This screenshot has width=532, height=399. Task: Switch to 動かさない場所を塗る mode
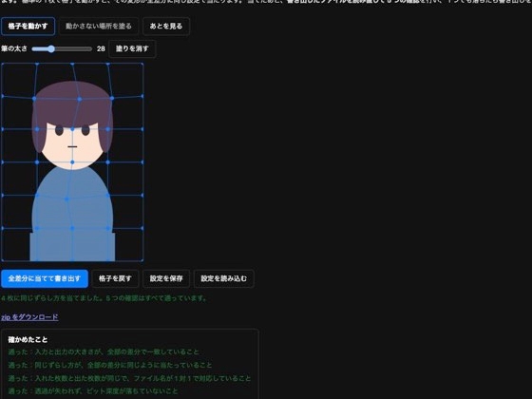click(x=99, y=27)
